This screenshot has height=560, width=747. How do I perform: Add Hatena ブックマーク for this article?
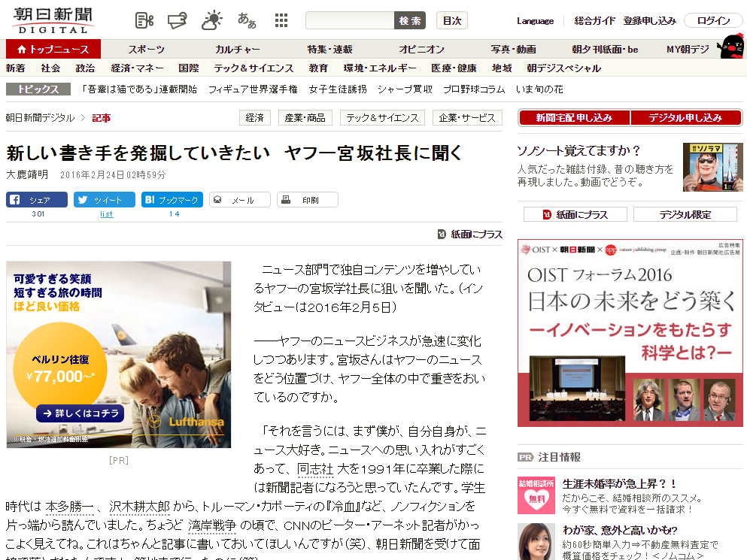tap(172, 200)
